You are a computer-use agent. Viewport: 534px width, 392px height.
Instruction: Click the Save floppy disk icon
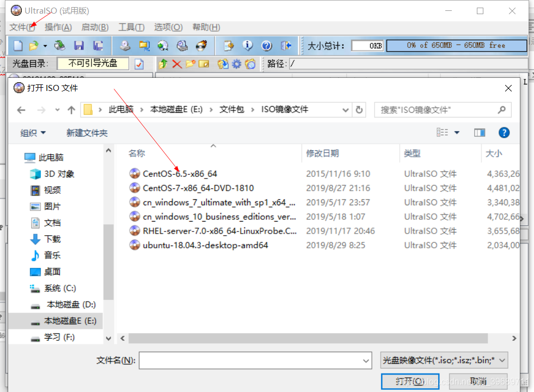coord(79,46)
